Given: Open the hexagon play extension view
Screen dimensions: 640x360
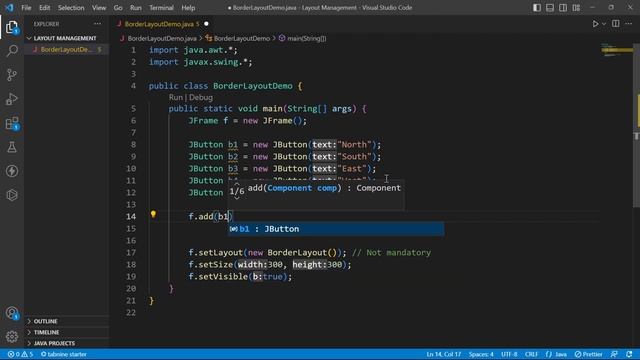Looking at the screenshot, I should (x=12, y=195).
